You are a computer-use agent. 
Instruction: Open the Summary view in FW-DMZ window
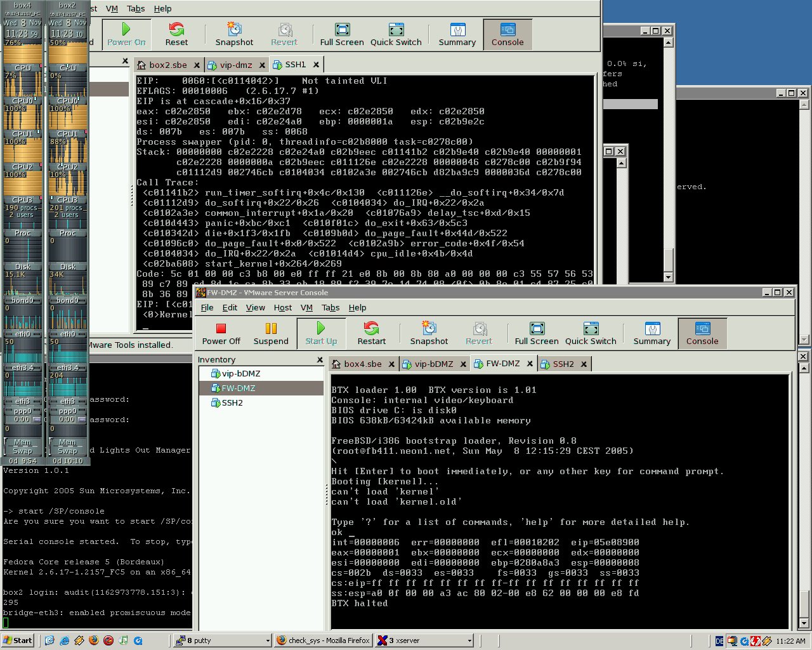652,334
